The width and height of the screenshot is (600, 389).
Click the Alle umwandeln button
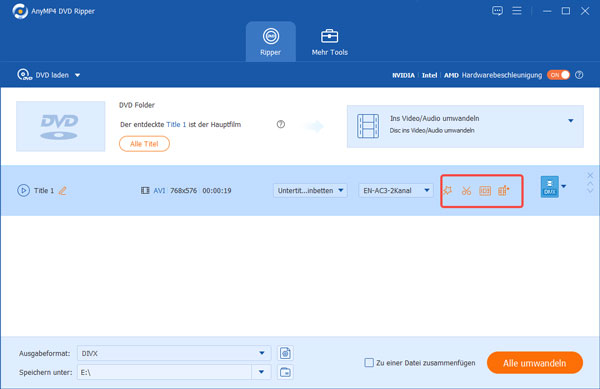(535, 363)
